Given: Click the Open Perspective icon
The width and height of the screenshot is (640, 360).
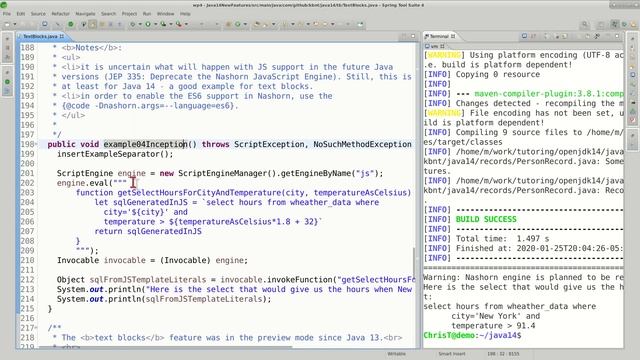Looking at the screenshot, I should pyautogui.click(x=601, y=24).
